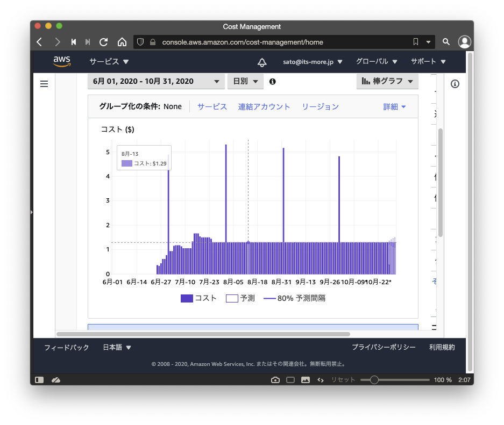Toggle image loading in the status bar
The height and width of the screenshot is (425, 504).
pyautogui.click(x=306, y=380)
